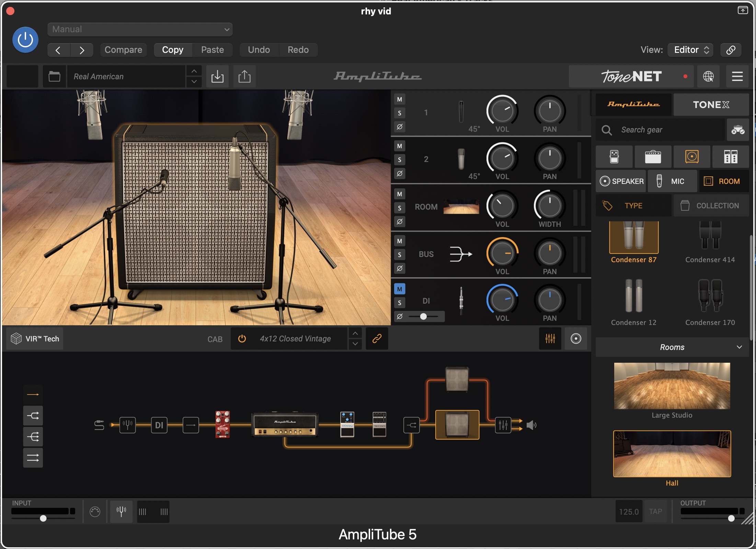The height and width of the screenshot is (549, 756).
Task: Solo mic channel 2
Action: point(400,160)
